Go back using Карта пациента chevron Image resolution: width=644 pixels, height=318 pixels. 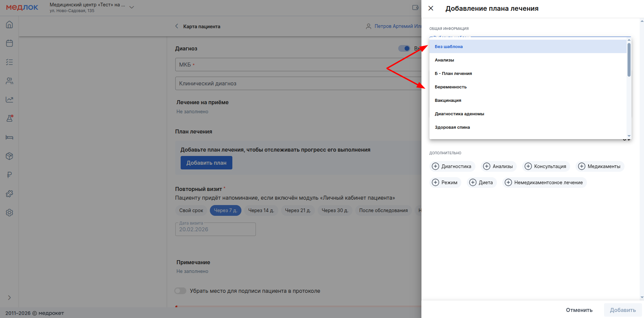point(177,26)
